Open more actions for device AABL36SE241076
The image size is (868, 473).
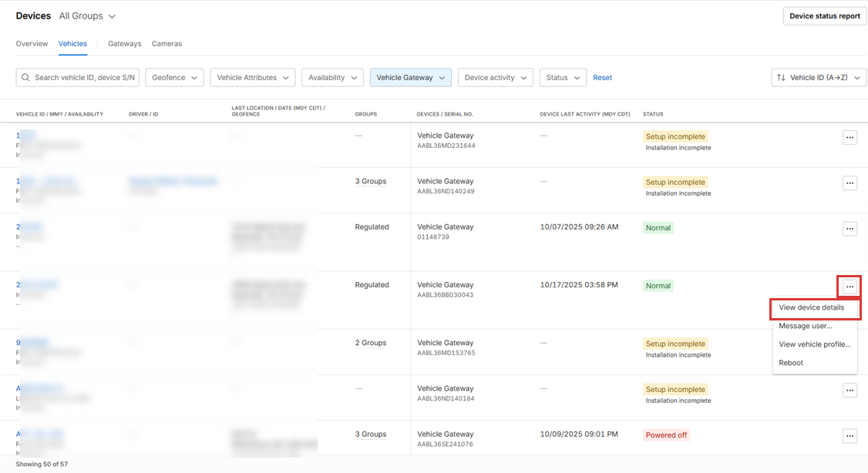pyautogui.click(x=849, y=436)
